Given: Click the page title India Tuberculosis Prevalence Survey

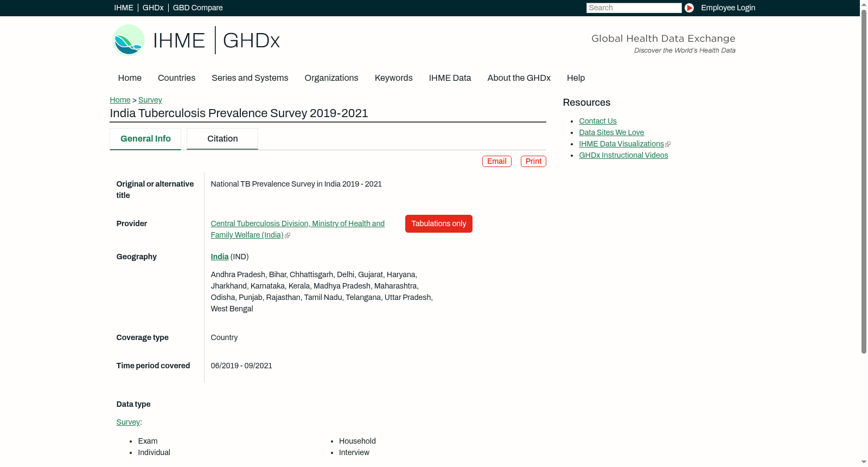Looking at the screenshot, I should (239, 113).
